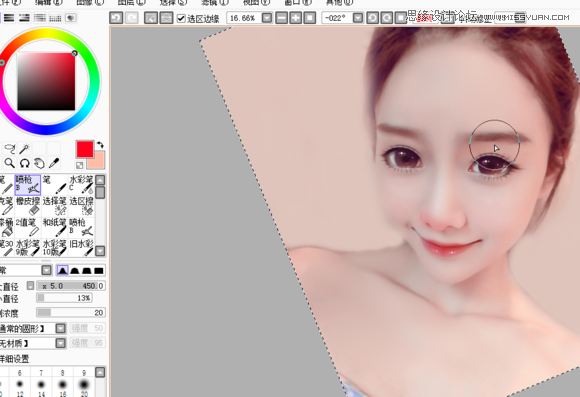Toggle the scratchpad panel button
Viewport: 580px width, 397px height.
pyautogui.click(x=71, y=18)
